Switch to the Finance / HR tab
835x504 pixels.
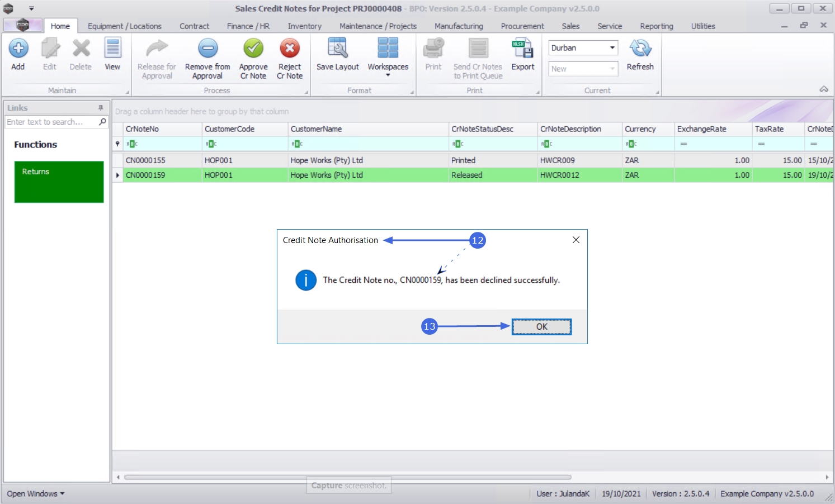(248, 26)
